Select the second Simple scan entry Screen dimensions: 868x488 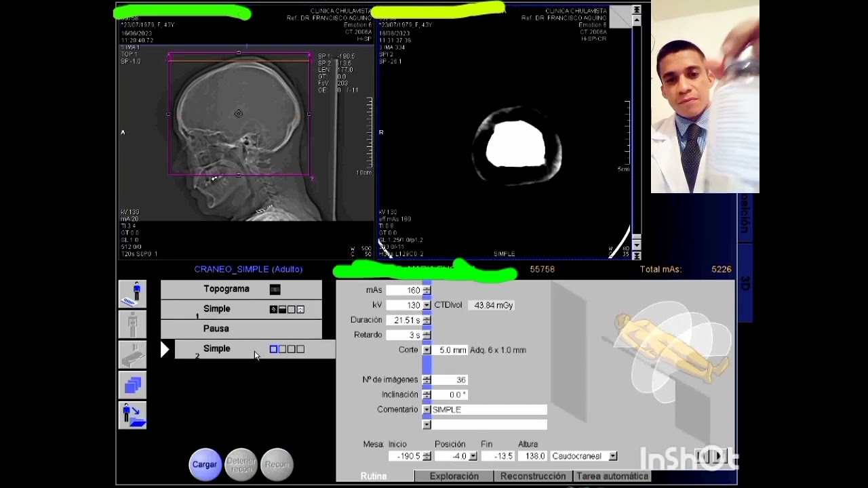pyautogui.click(x=255, y=349)
